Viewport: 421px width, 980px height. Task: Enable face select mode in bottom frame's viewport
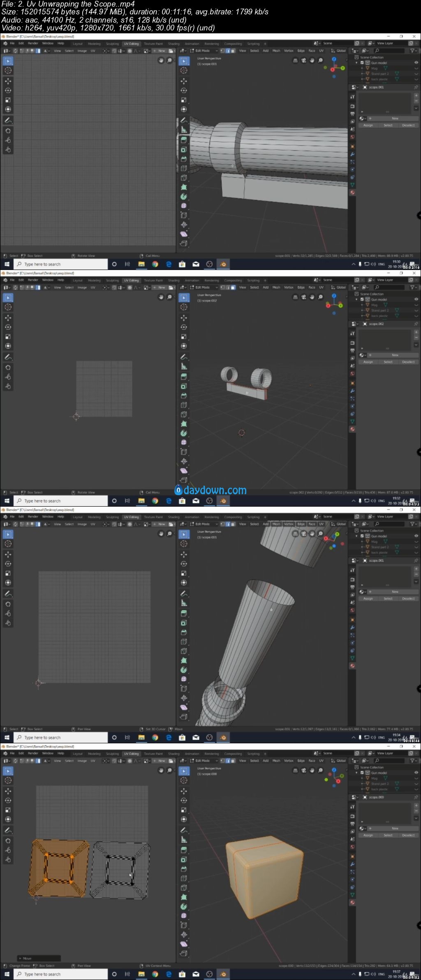pos(233,761)
